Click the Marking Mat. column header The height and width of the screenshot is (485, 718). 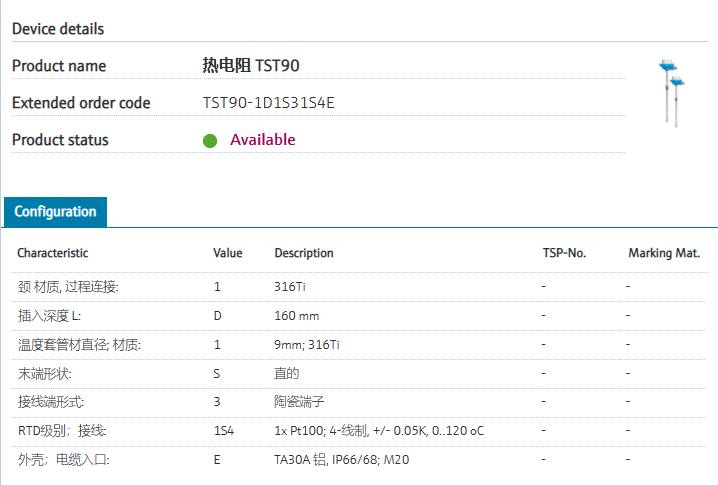(x=664, y=253)
